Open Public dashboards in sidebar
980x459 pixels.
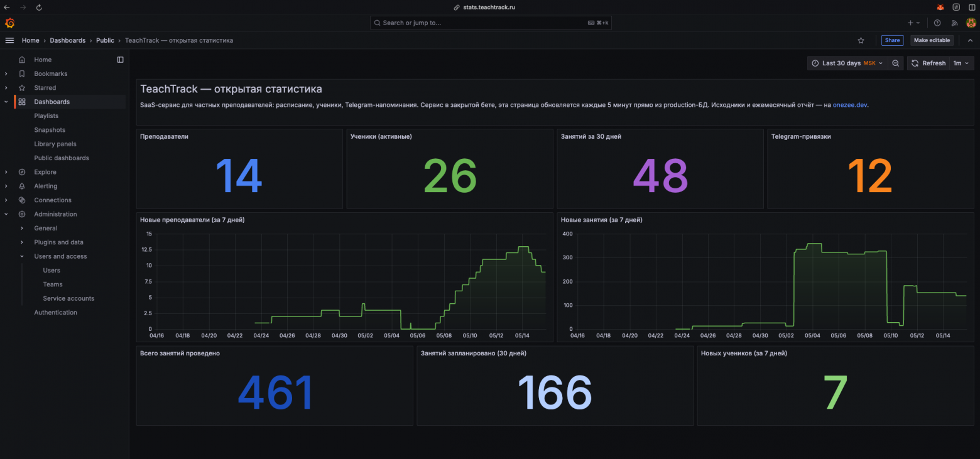62,158
